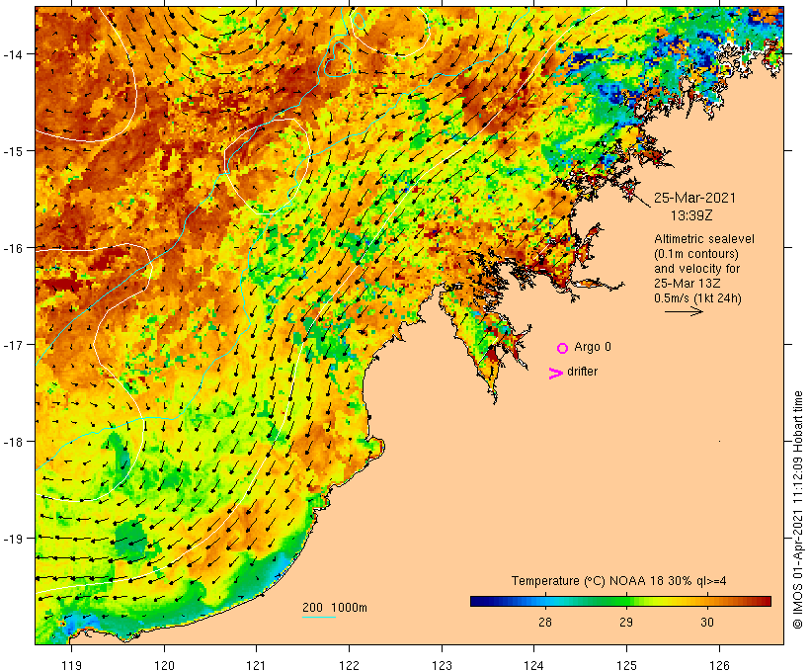Click the 'Argo 0' legend label
This screenshot has height=672, width=810.
tap(593, 347)
